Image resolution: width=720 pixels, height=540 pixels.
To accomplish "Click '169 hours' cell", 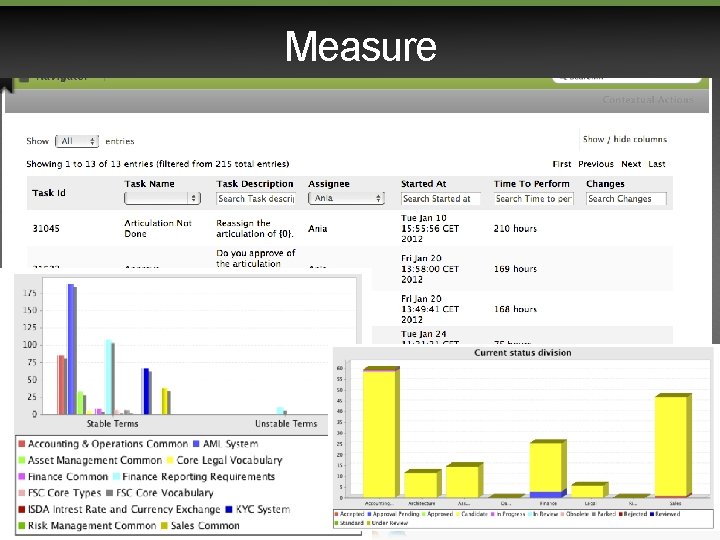I will pos(515,269).
